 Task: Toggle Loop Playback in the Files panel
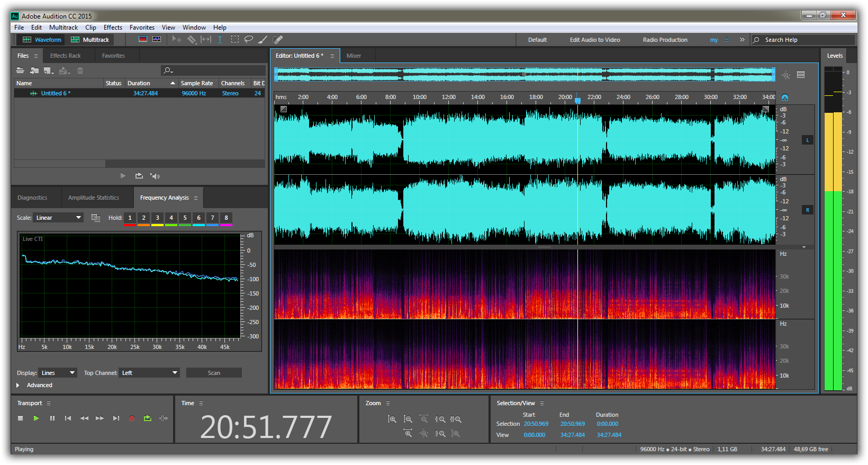pos(139,176)
